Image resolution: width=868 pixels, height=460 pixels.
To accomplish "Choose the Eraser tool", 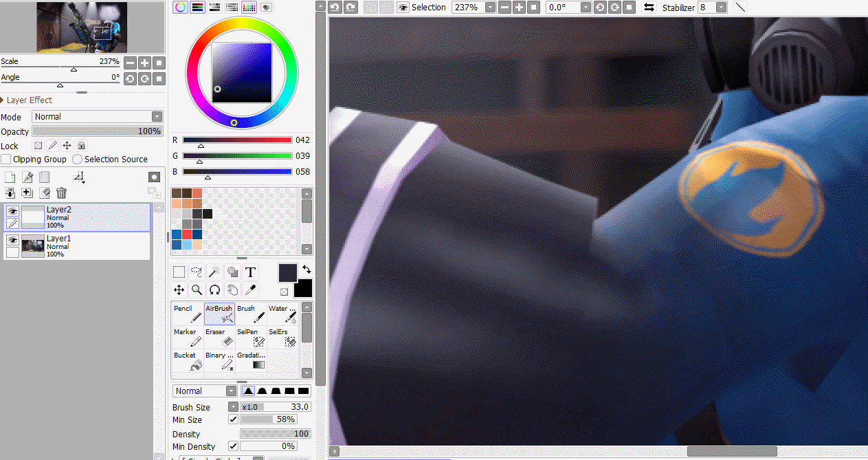I will pyautogui.click(x=219, y=338).
